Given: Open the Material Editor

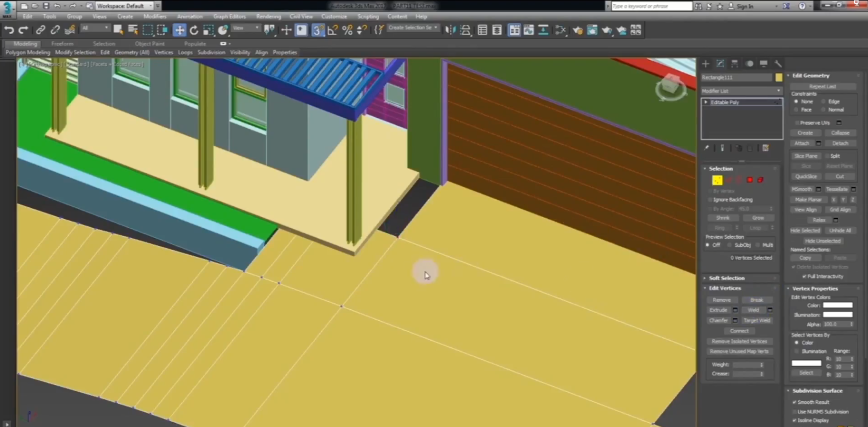Looking at the screenshot, I should pyautogui.click(x=578, y=30).
